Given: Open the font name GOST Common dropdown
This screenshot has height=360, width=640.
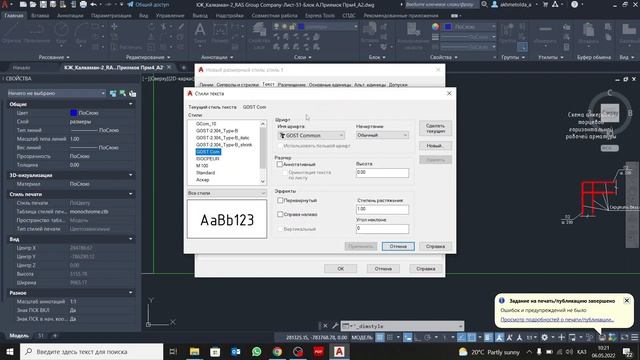Looking at the screenshot, I should click(311, 135).
